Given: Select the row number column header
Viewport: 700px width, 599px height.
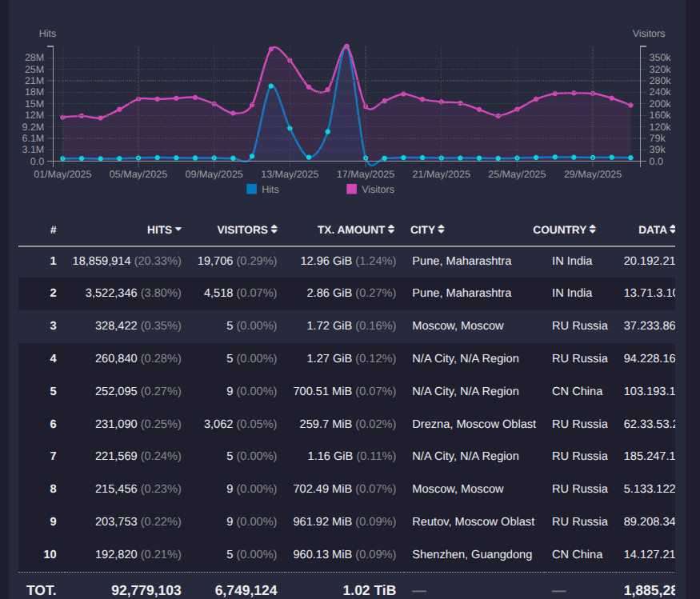Looking at the screenshot, I should (x=54, y=230).
